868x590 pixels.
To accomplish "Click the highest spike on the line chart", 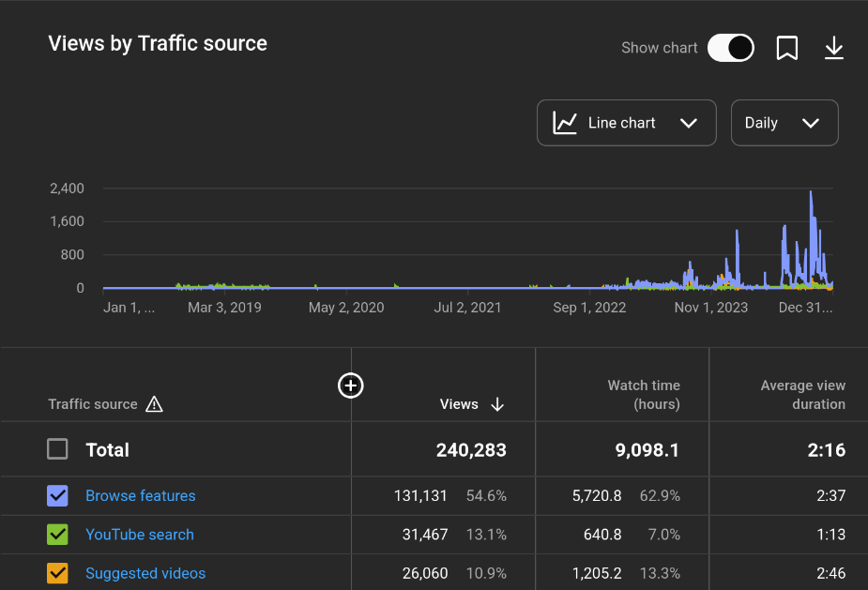I will [x=811, y=193].
